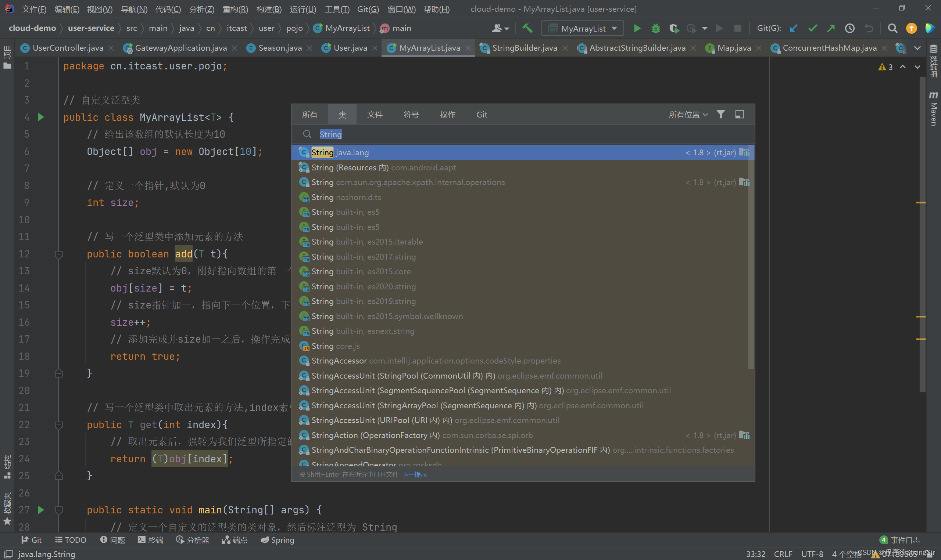Click Git commit checkmark icon
This screenshot has height=560, width=941.
coord(812,28)
